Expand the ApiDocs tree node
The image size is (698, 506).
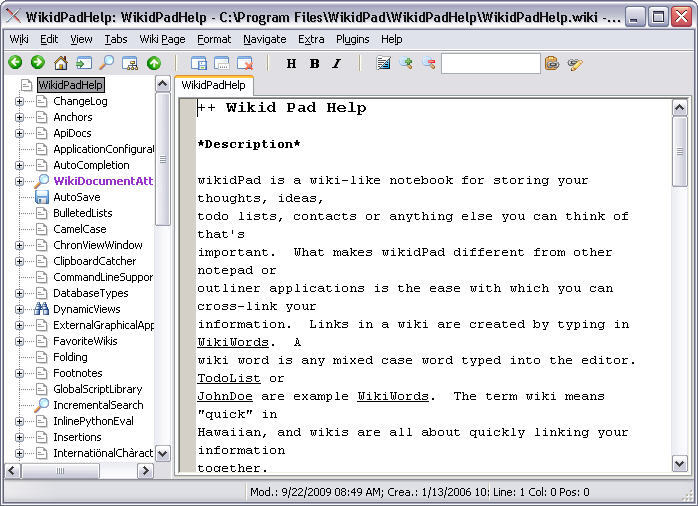[19, 134]
